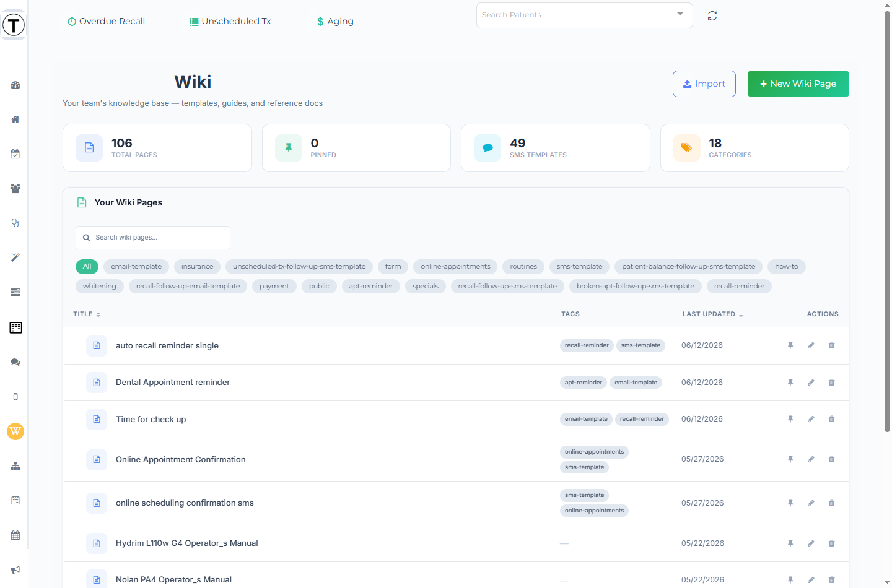This screenshot has height=588, width=892.
Task: Open the calendar check icon in sidebar
Action: pos(15,154)
